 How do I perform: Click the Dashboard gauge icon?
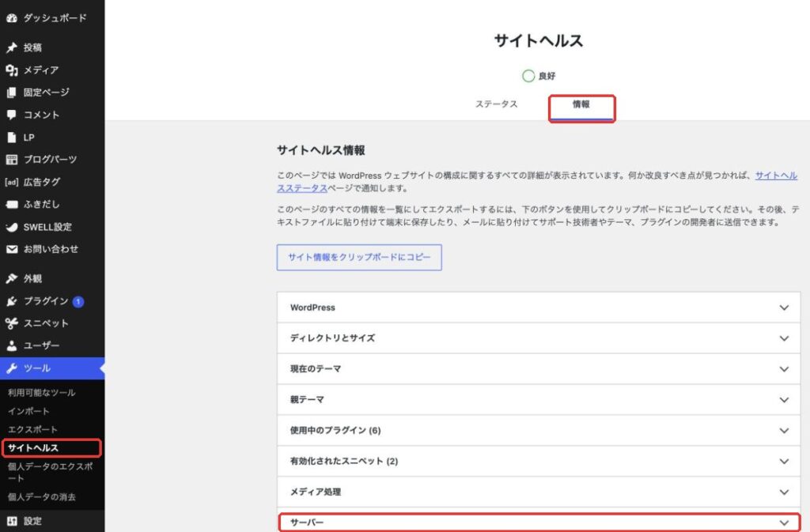pos(11,18)
